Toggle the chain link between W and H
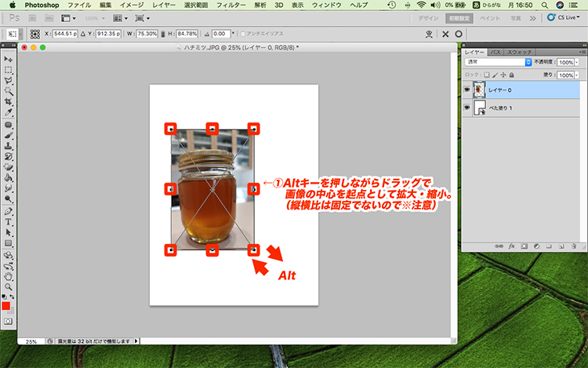 [x=163, y=35]
